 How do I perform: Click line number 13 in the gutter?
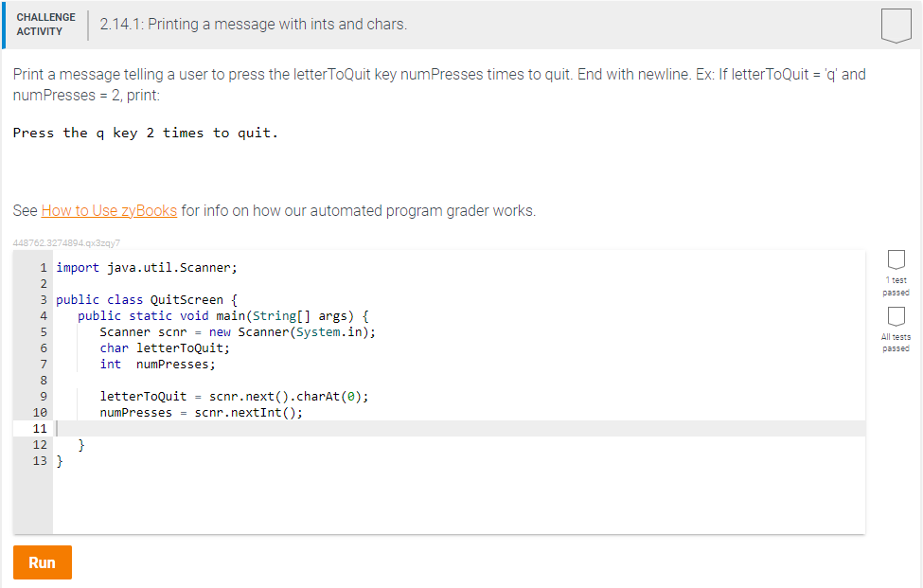(39, 460)
